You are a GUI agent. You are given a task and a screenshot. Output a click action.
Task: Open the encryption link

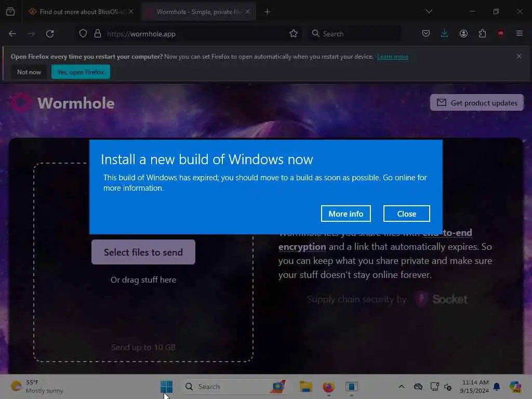(302, 247)
